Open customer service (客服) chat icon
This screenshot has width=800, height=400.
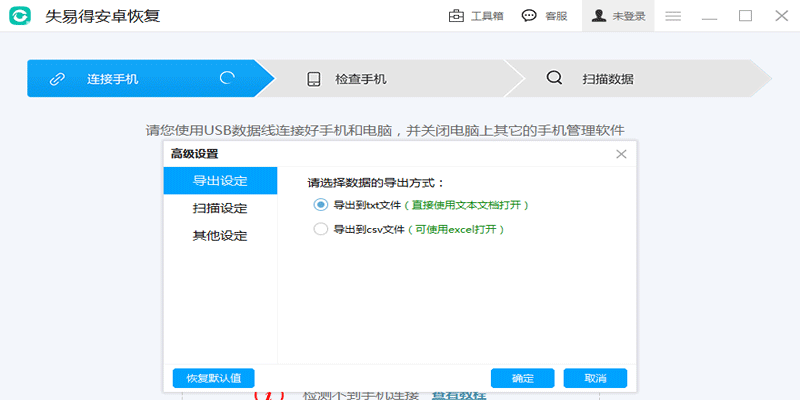[529, 16]
